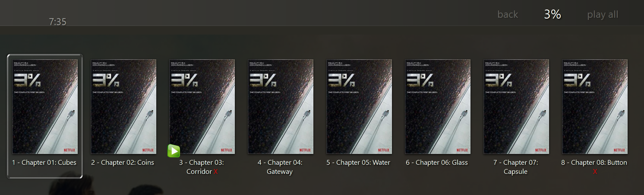Select the Chapter 05: Water poster
The width and height of the screenshot is (644, 195).
(x=359, y=106)
